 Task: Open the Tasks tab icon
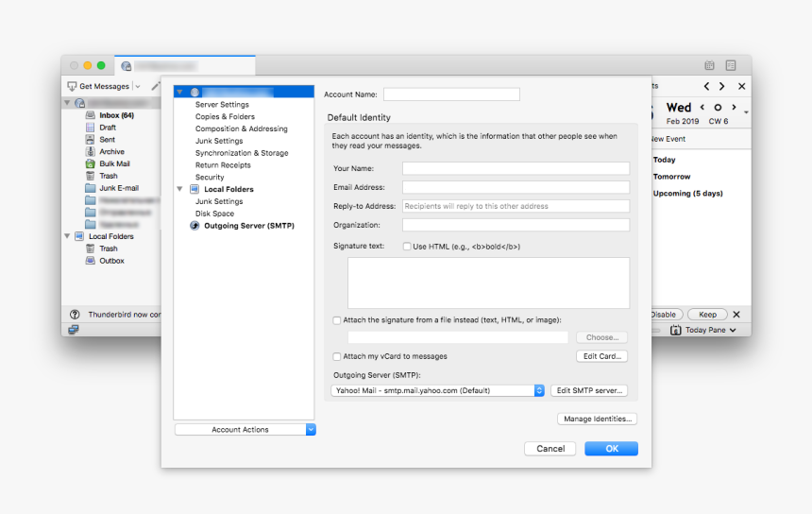pos(731,65)
